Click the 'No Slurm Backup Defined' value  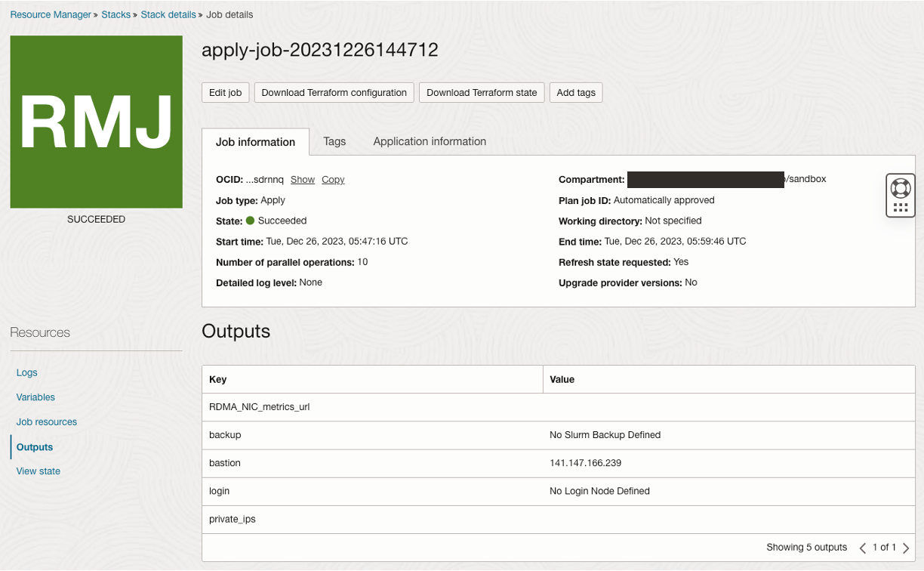[x=605, y=435]
